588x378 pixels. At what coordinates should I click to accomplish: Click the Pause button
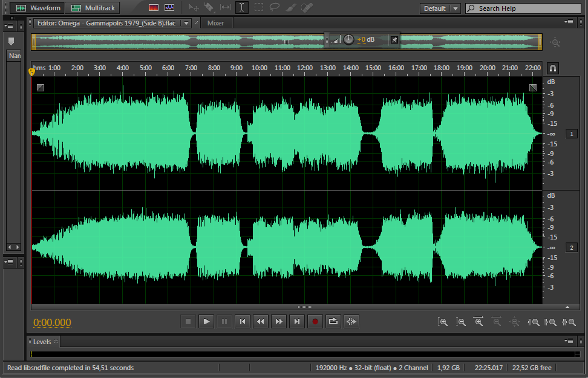[224, 321]
